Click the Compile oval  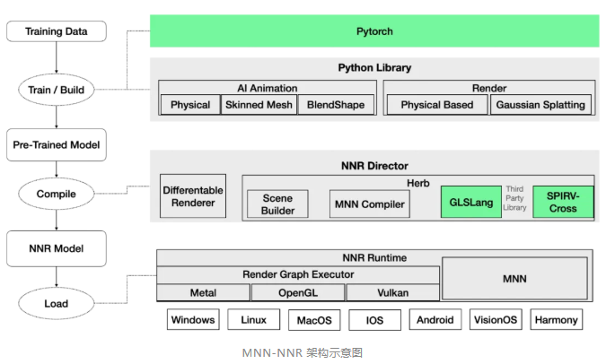56,194
